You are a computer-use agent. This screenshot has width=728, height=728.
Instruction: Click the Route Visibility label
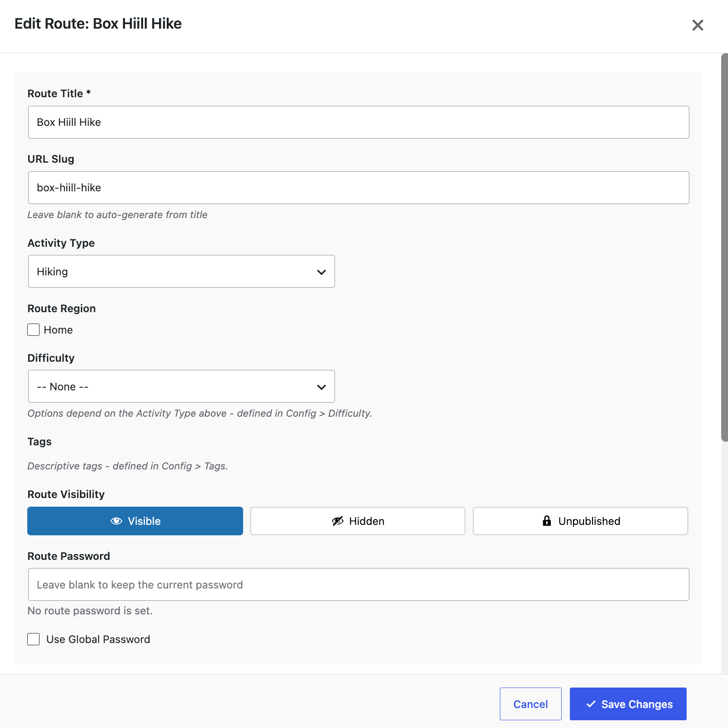click(66, 494)
